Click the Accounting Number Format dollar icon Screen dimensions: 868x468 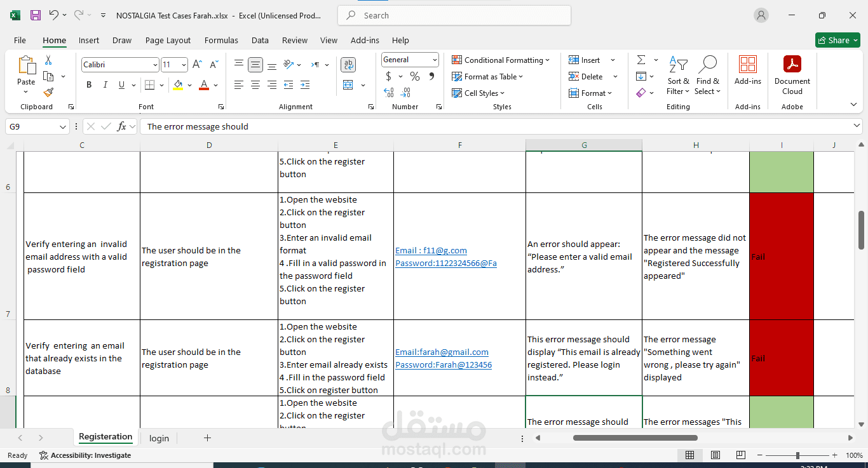click(x=389, y=77)
